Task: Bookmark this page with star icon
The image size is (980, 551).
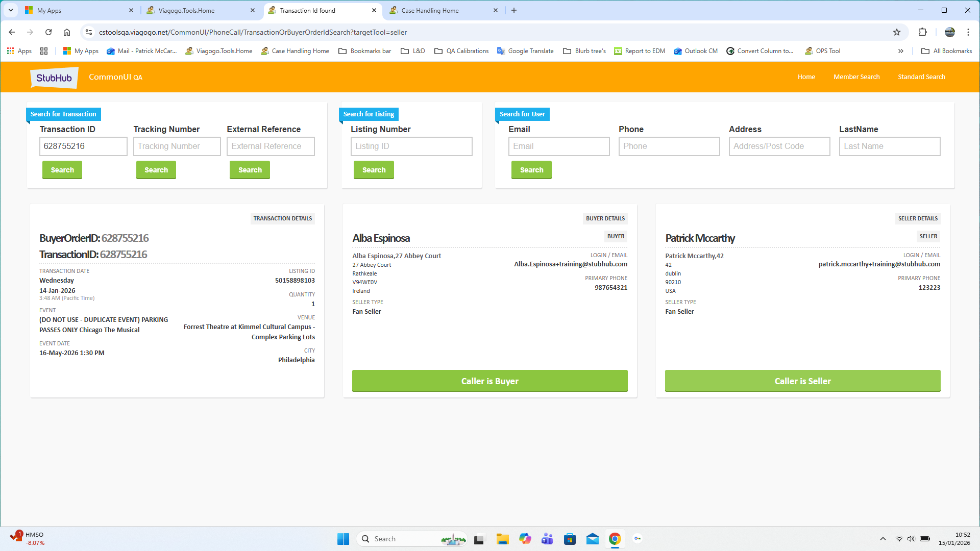Action: click(x=897, y=32)
